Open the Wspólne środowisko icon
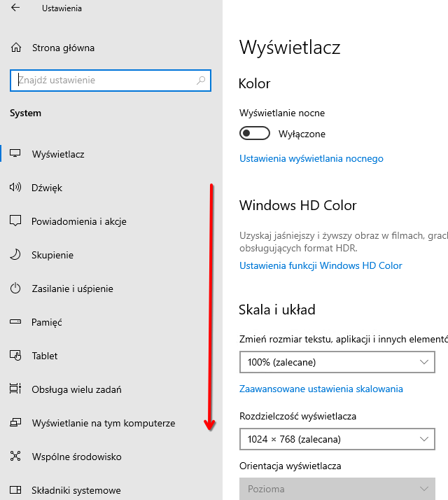This screenshot has height=500, width=448. click(x=16, y=457)
